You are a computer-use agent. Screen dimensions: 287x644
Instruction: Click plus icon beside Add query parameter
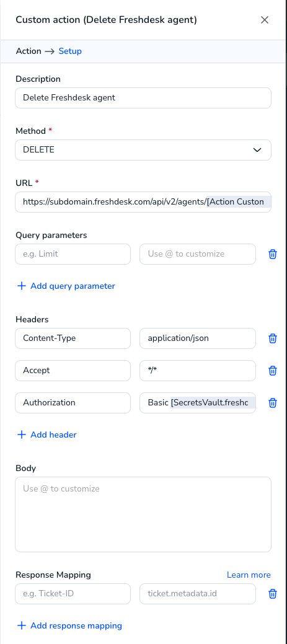pos(21,286)
